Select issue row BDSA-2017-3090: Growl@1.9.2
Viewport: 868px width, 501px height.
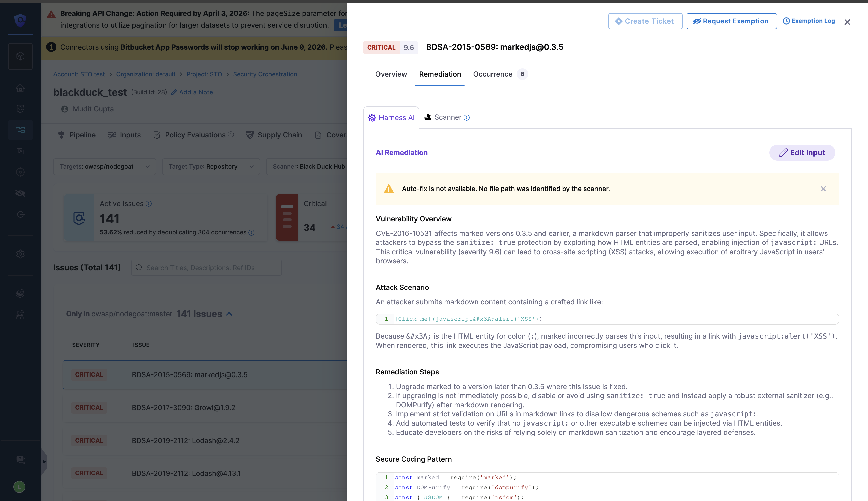tap(205, 407)
